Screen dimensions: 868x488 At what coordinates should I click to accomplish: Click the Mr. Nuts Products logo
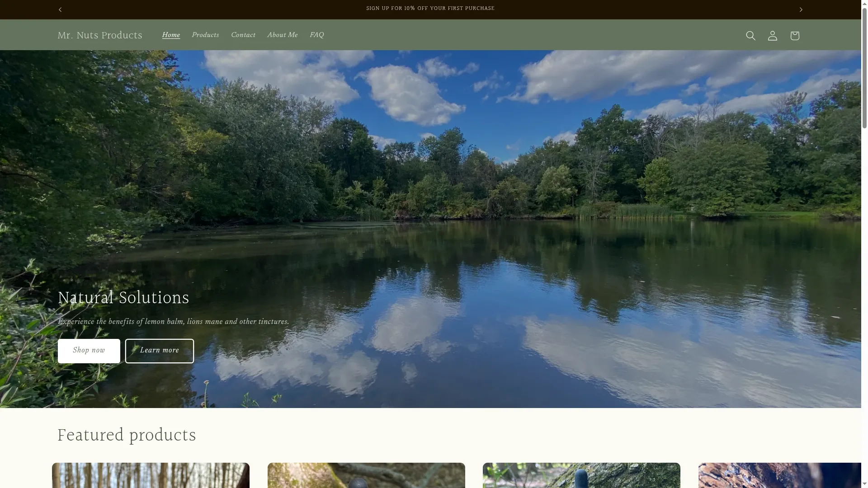point(100,35)
